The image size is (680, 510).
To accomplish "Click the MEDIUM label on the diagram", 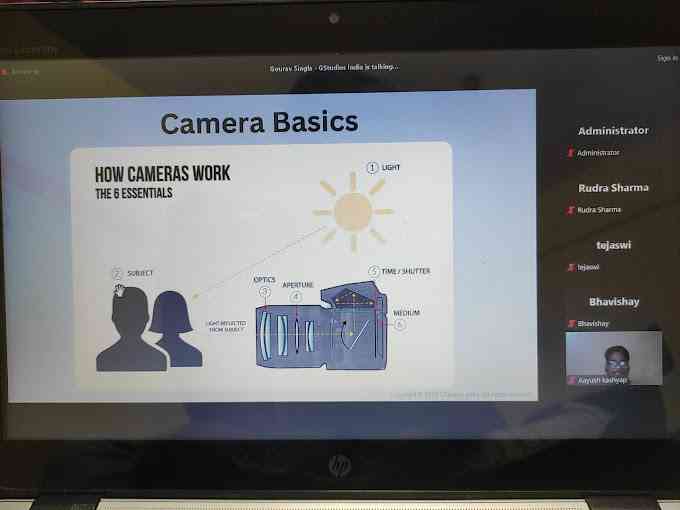I will point(405,312).
